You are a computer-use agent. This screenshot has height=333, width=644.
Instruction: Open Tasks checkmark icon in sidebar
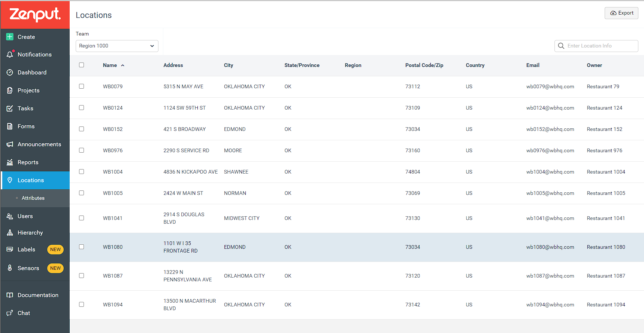pyautogui.click(x=10, y=108)
